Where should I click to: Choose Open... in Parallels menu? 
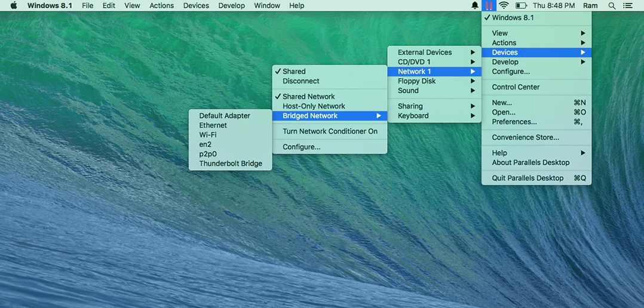[536, 112]
